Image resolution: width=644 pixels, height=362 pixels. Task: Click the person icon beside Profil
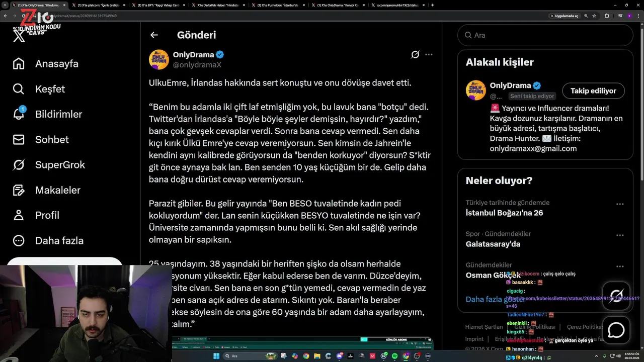pyautogui.click(x=19, y=215)
